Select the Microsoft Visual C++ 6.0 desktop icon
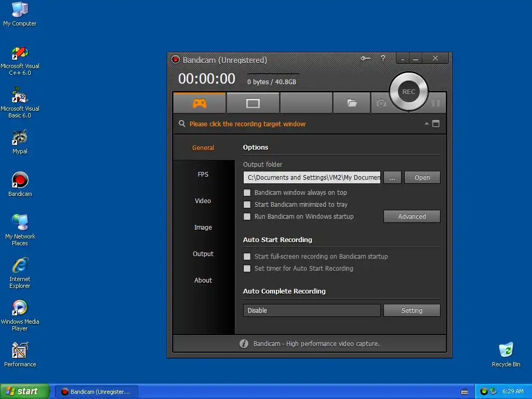 pos(20,61)
